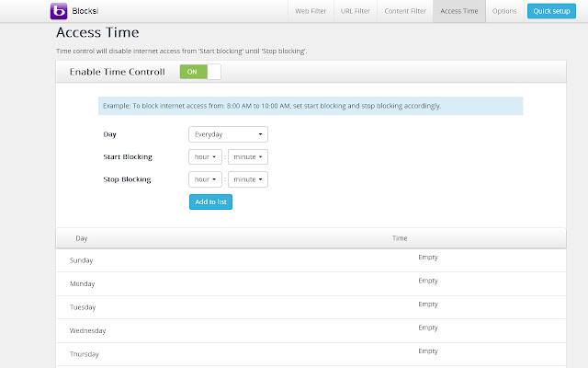Click the Sunday row in the list
This screenshot has width=588, height=368.
311,260
